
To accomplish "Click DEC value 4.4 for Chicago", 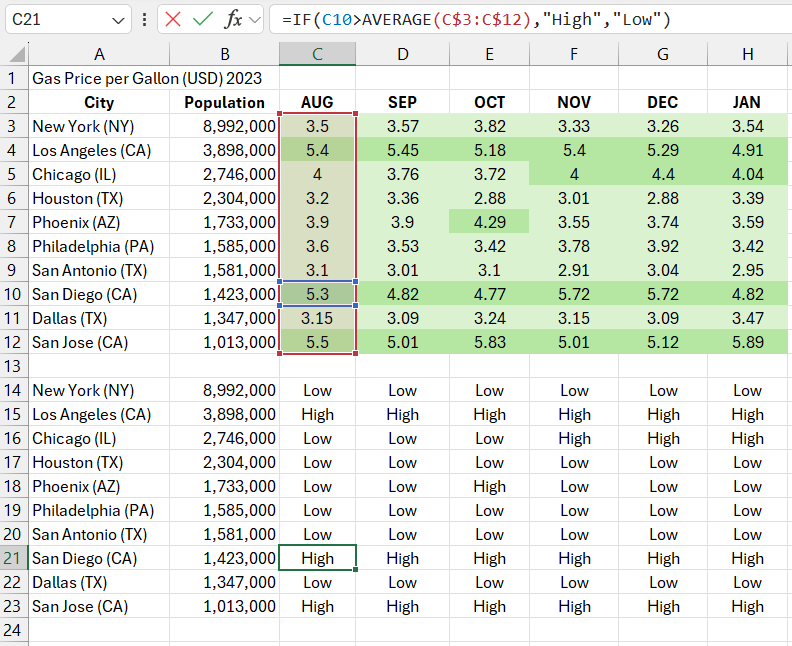I will pyautogui.click(x=663, y=174).
